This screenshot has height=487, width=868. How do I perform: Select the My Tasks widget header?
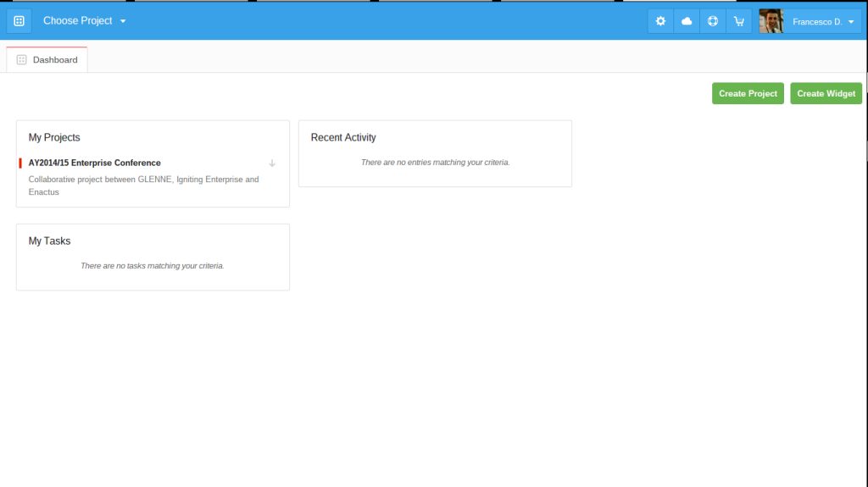(49, 241)
